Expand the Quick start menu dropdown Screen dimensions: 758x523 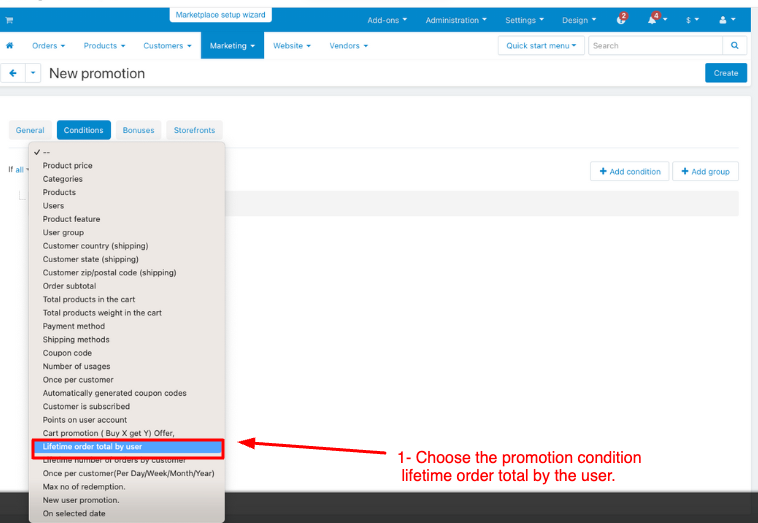tap(540, 46)
